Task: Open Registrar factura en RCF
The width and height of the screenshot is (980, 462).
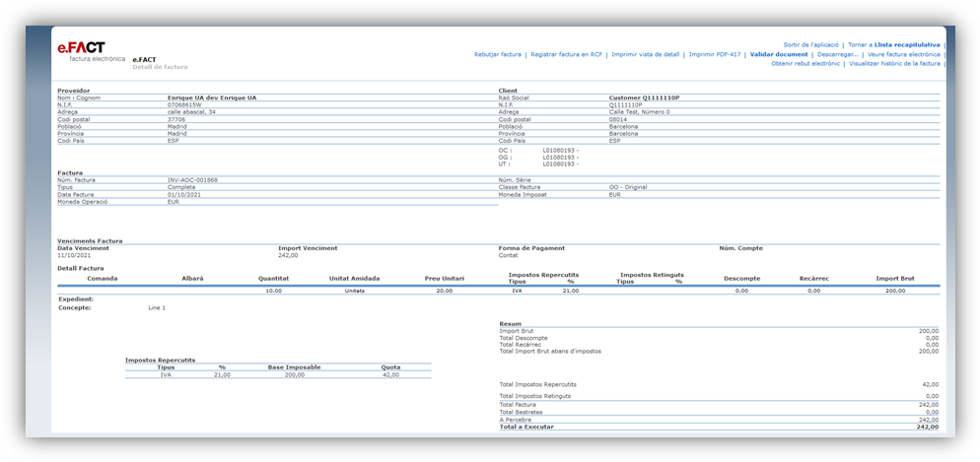Action: [566, 54]
